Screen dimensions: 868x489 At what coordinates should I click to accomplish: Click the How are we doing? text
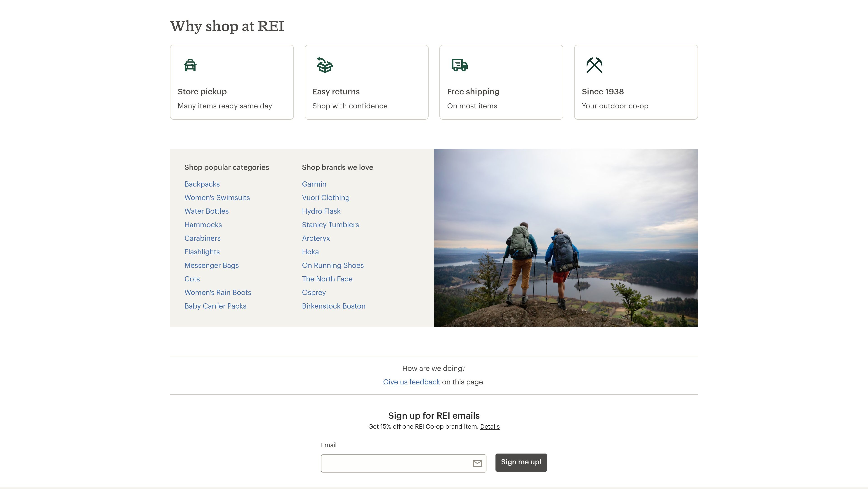click(434, 368)
